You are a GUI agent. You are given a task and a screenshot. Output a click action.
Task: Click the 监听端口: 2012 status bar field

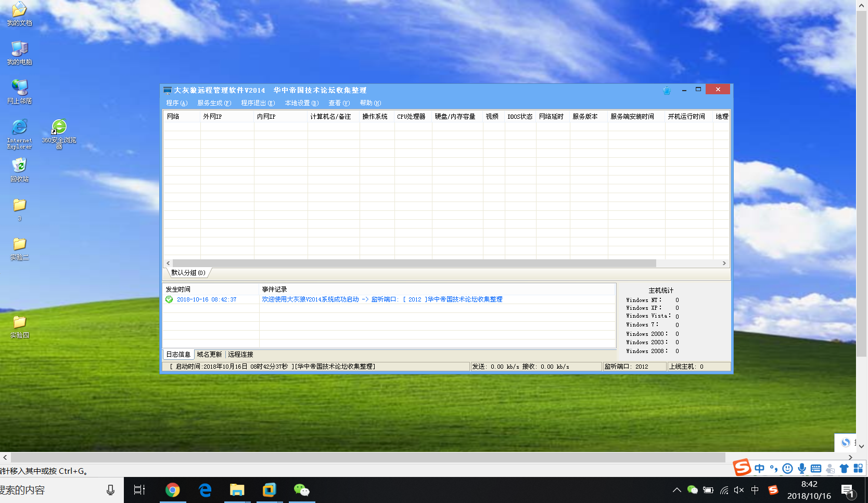[x=634, y=367]
